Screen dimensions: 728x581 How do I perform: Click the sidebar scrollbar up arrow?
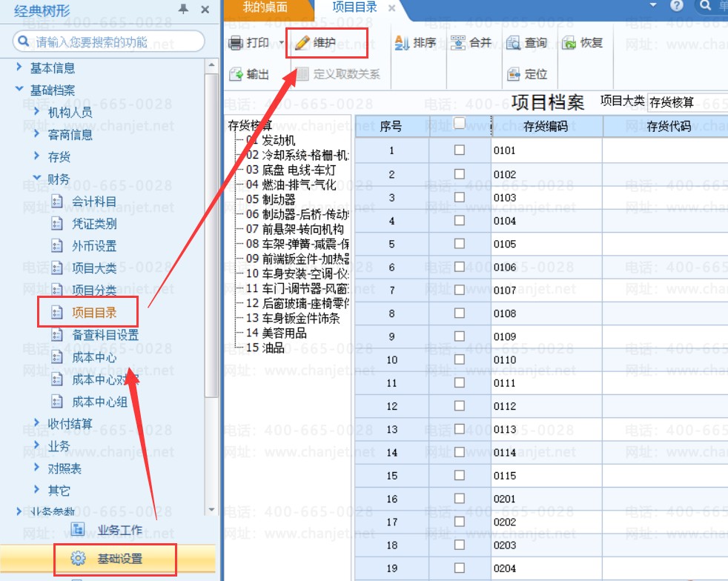[x=212, y=66]
